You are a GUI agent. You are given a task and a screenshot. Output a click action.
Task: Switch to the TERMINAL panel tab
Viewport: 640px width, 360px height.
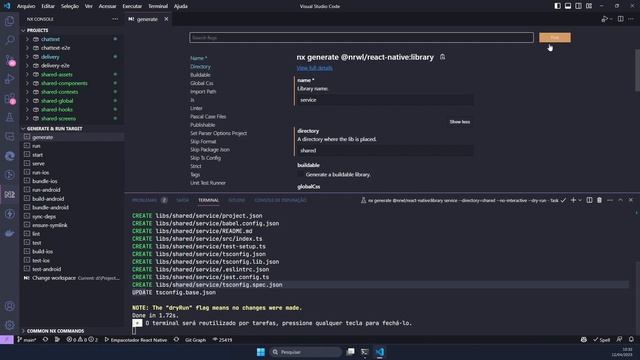[209, 200]
